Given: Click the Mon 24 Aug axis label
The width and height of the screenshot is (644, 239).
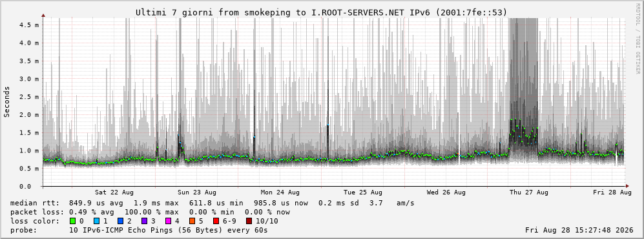Looking at the screenshot, I should 280,192.
